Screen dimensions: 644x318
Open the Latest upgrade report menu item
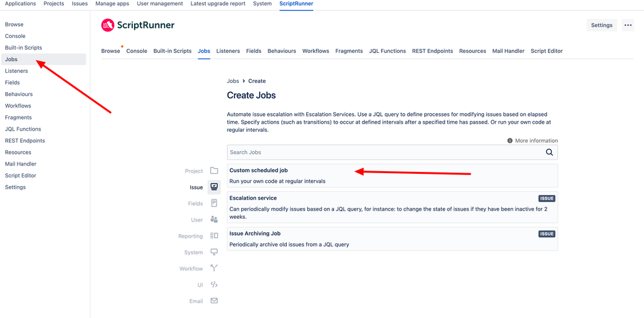click(218, 4)
